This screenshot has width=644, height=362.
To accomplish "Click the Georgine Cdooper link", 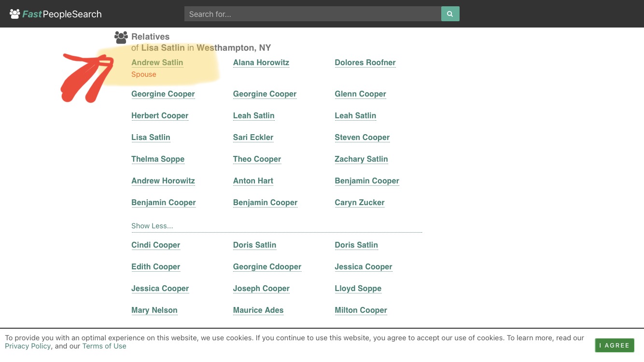I will click(267, 266).
